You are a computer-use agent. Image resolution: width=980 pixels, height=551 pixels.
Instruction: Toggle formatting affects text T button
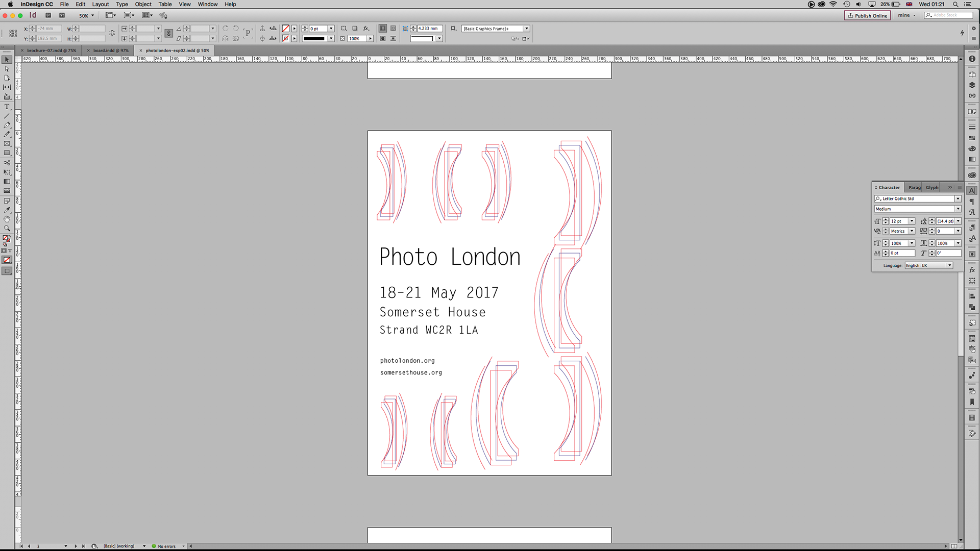(x=10, y=251)
